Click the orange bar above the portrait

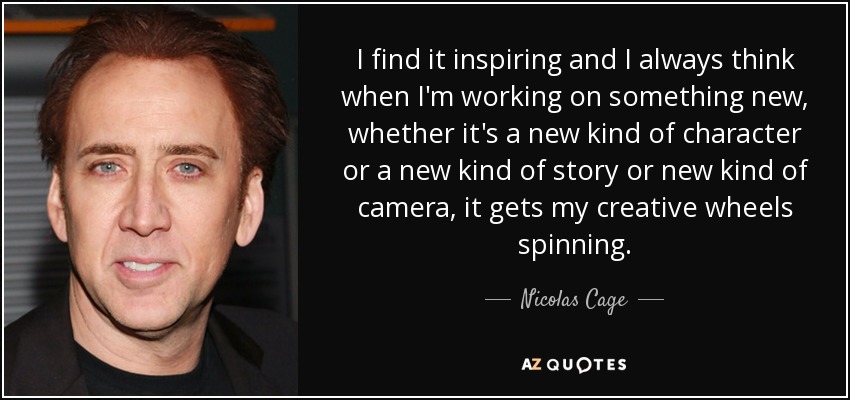pyautogui.click(x=140, y=25)
